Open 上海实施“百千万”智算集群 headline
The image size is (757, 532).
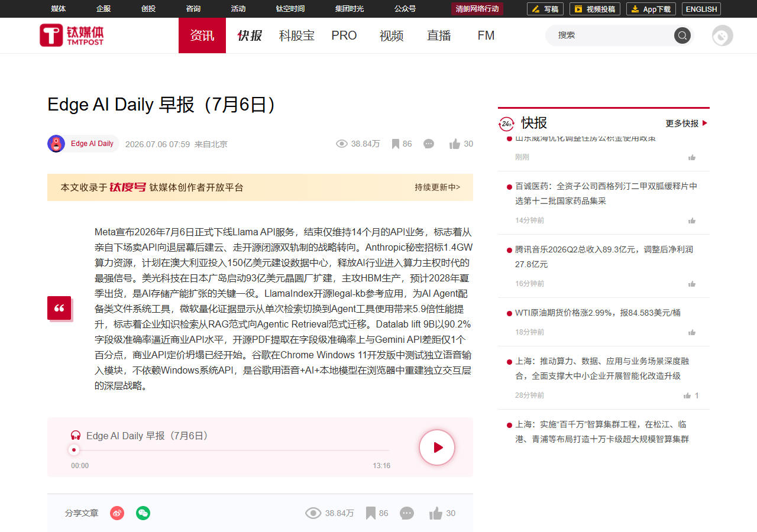(x=602, y=432)
